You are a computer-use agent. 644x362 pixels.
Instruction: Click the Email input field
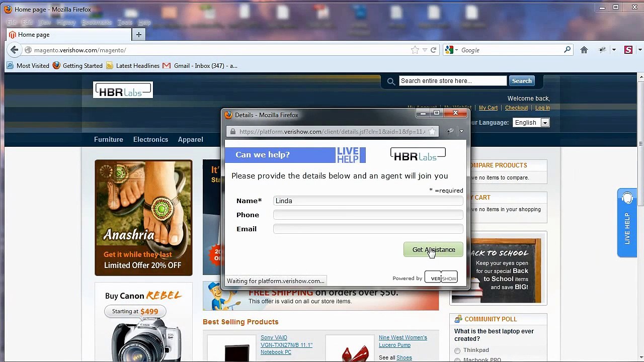coord(368,229)
